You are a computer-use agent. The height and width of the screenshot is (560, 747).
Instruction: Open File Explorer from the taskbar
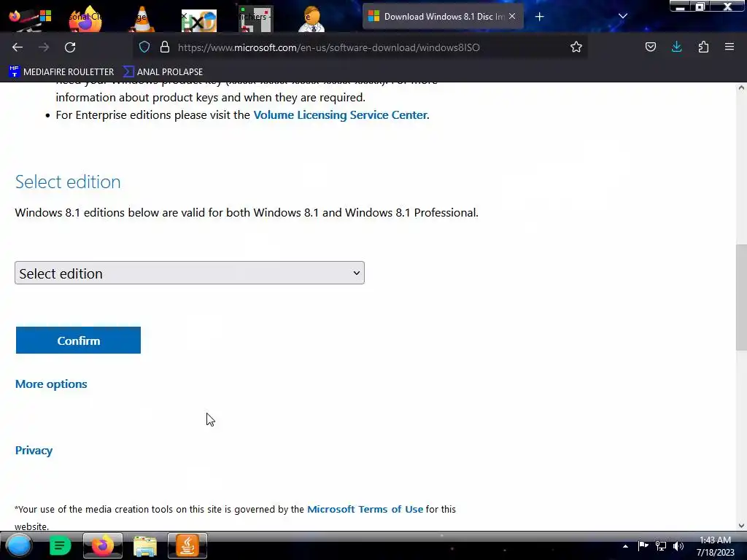click(x=145, y=545)
